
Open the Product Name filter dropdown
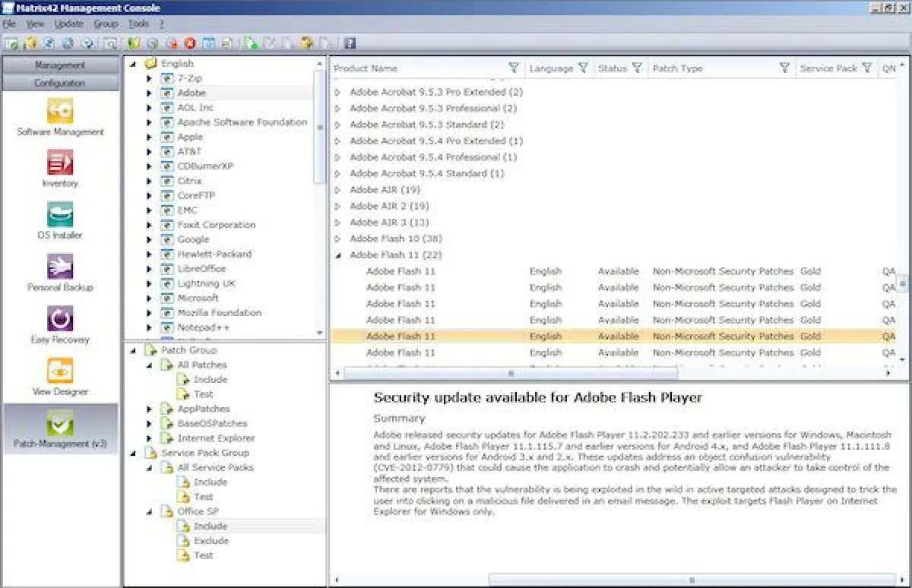515,68
